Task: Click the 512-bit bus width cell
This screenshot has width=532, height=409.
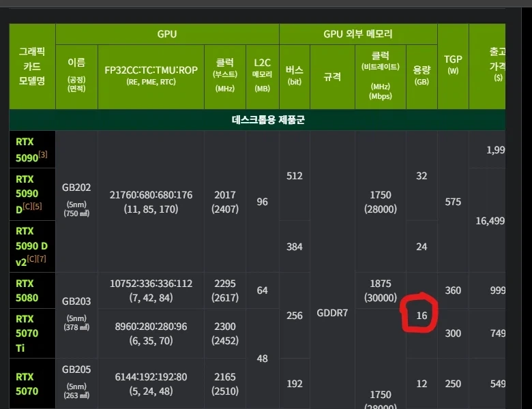Action: (295, 176)
